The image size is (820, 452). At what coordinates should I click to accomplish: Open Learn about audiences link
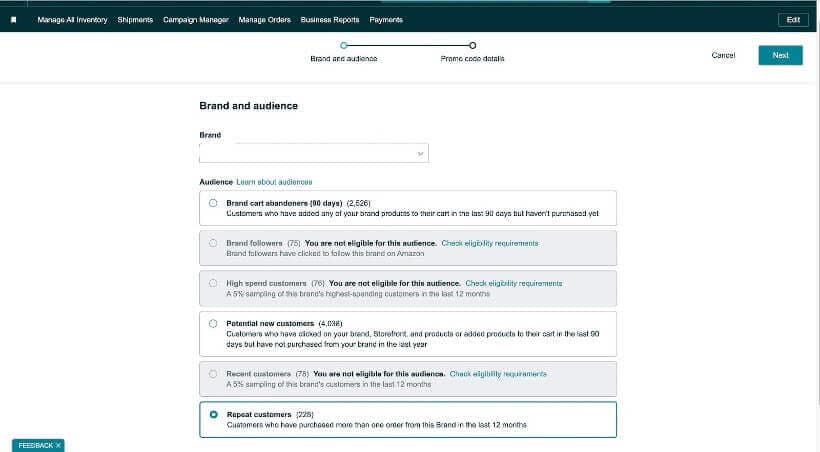coord(274,182)
